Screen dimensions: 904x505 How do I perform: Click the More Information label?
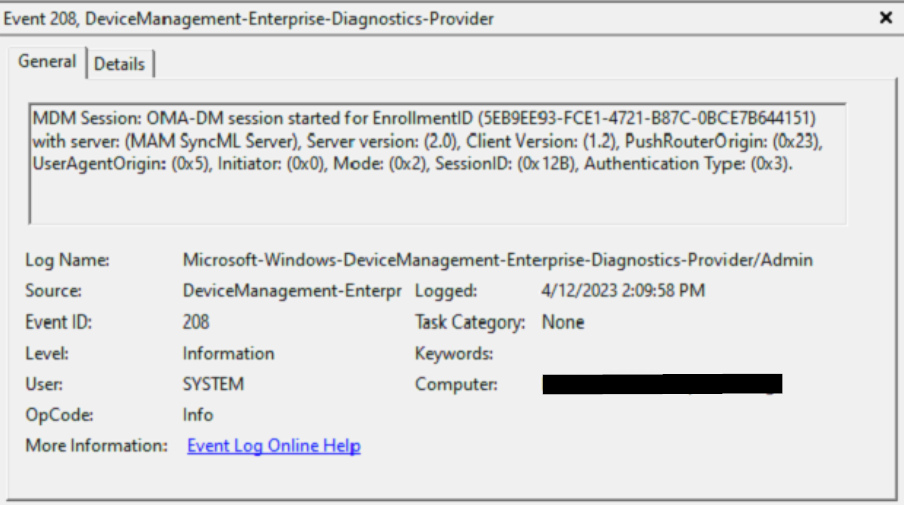pos(96,446)
